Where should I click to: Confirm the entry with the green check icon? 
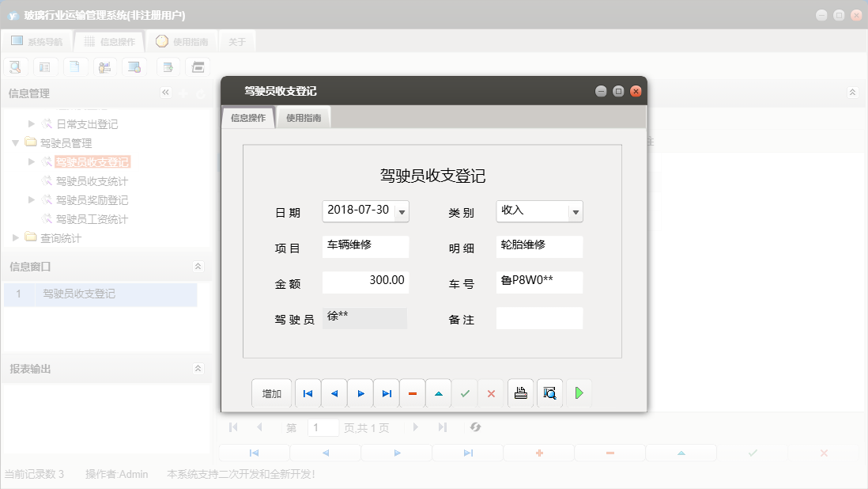[465, 393]
